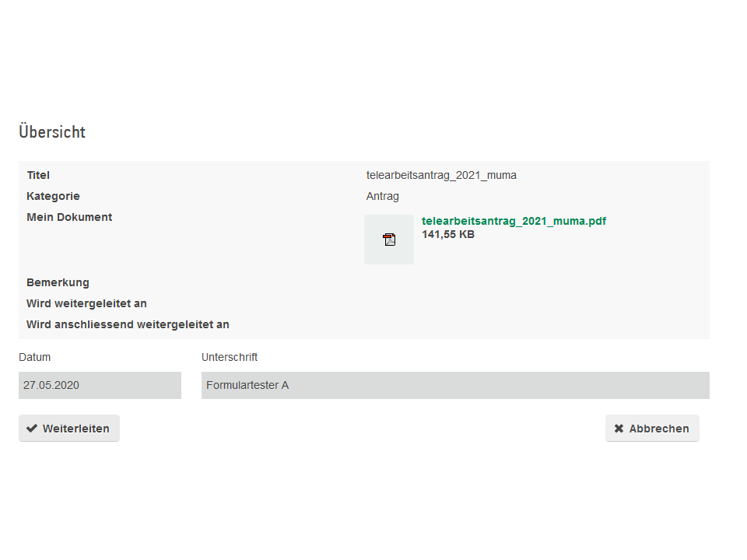The image size is (747, 560).
Task: Click the Weiterleiten button label
Action: [x=76, y=429]
